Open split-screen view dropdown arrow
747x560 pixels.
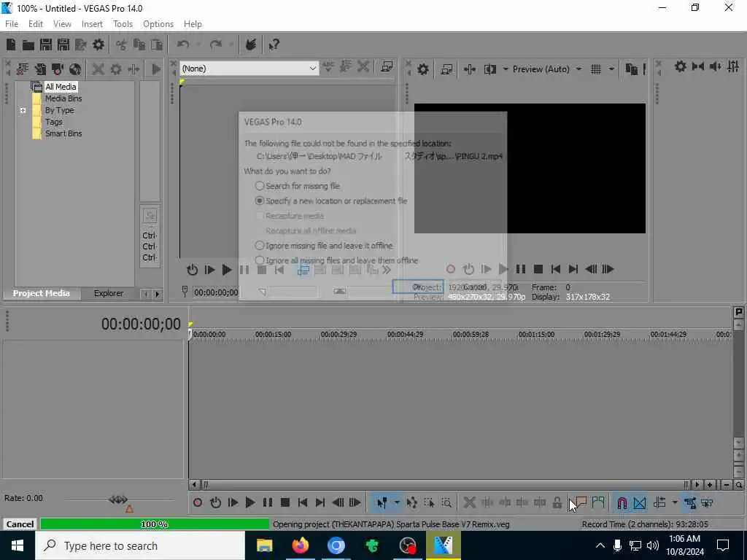[x=505, y=69]
